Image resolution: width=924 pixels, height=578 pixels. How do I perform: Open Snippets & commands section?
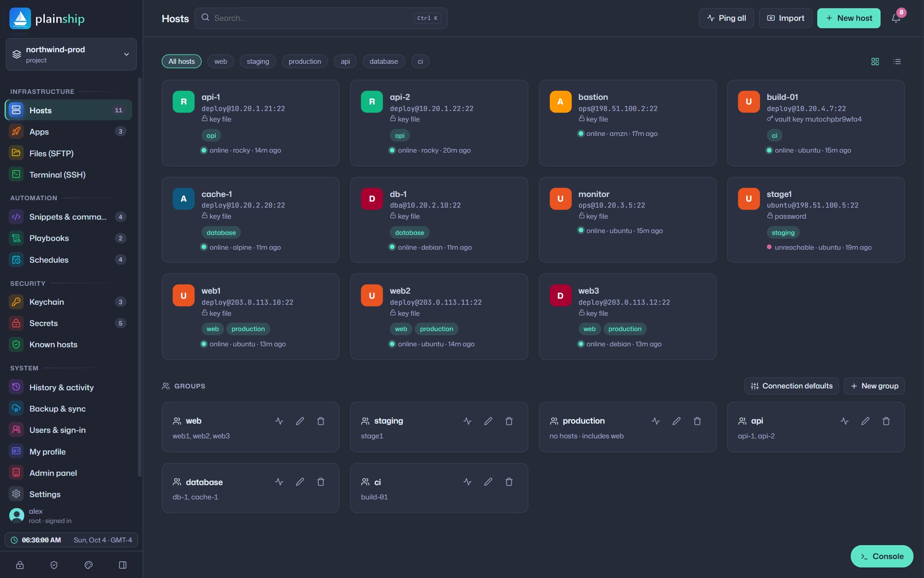click(68, 217)
